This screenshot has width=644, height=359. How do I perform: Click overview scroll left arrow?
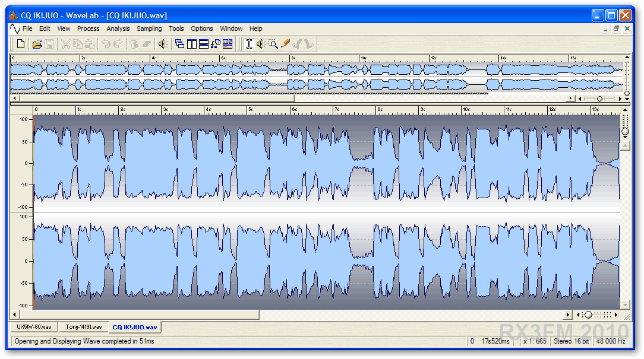15,99
